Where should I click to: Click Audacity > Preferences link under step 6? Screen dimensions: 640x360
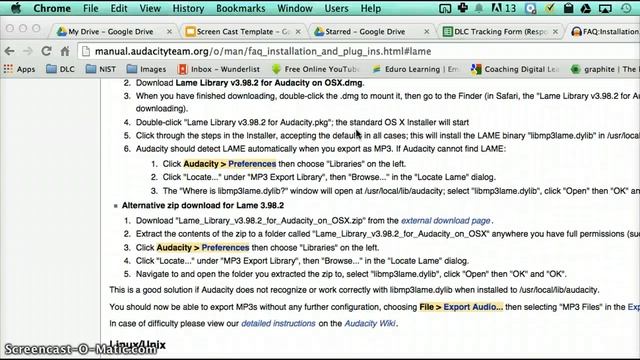[230, 164]
